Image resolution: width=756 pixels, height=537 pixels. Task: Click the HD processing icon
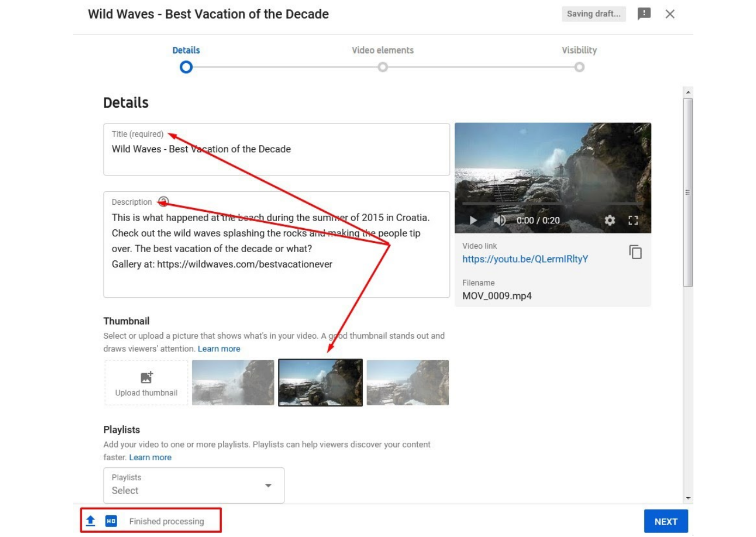coord(111,521)
